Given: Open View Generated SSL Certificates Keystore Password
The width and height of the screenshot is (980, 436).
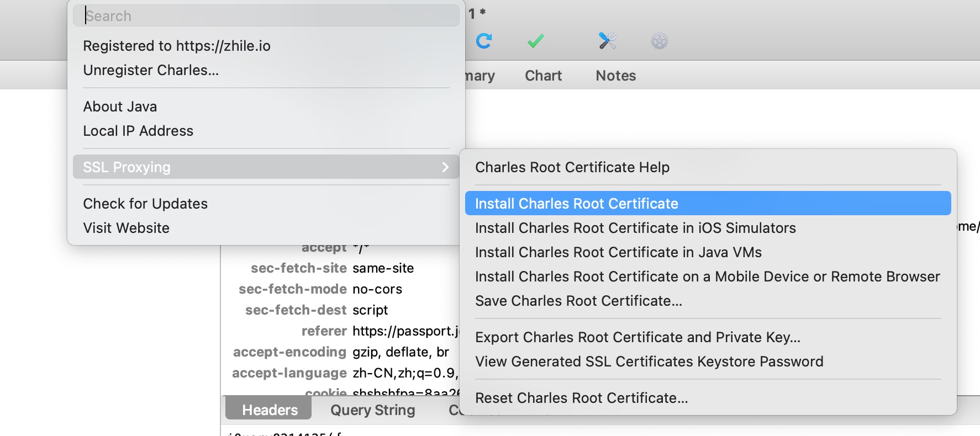Looking at the screenshot, I should [649, 361].
